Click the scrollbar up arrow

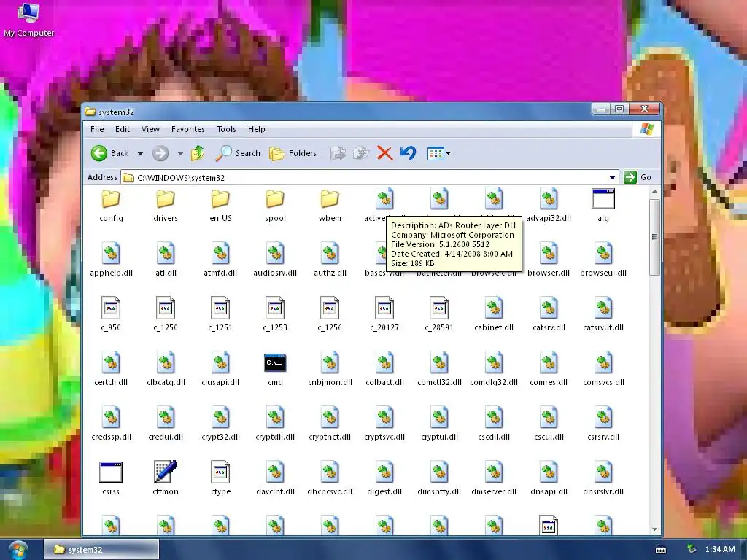click(654, 192)
